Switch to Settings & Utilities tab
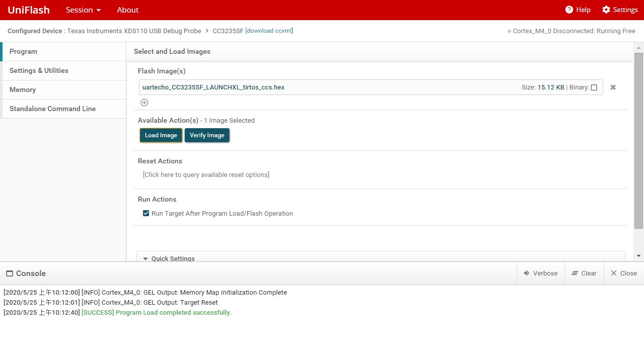 (64, 70)
